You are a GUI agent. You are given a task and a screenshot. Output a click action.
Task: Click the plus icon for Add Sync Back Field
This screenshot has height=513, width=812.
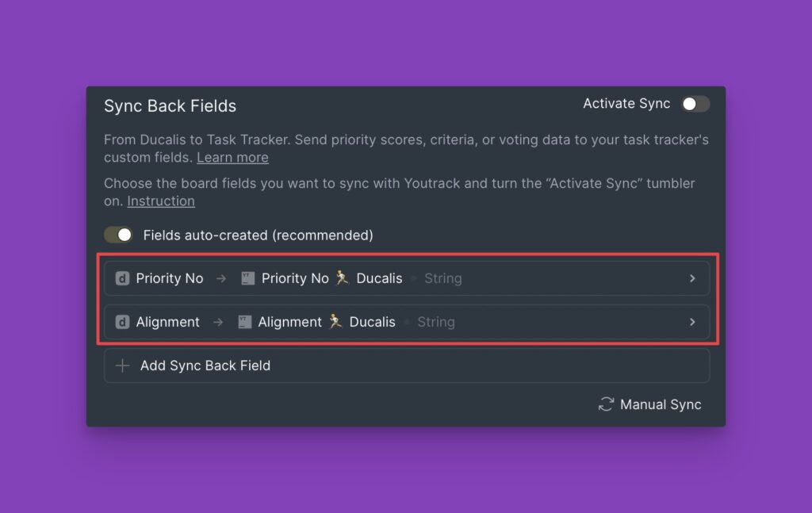coord(123,366)
